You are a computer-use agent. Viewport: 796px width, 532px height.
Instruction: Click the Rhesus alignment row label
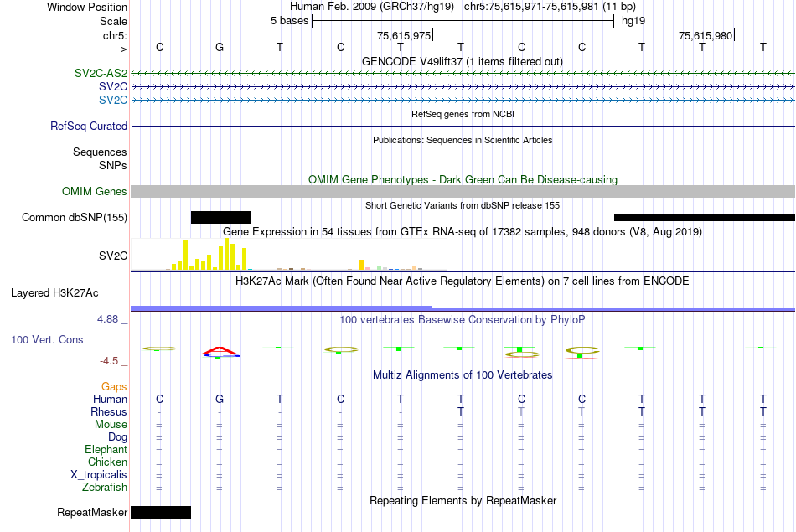point(109,411)
